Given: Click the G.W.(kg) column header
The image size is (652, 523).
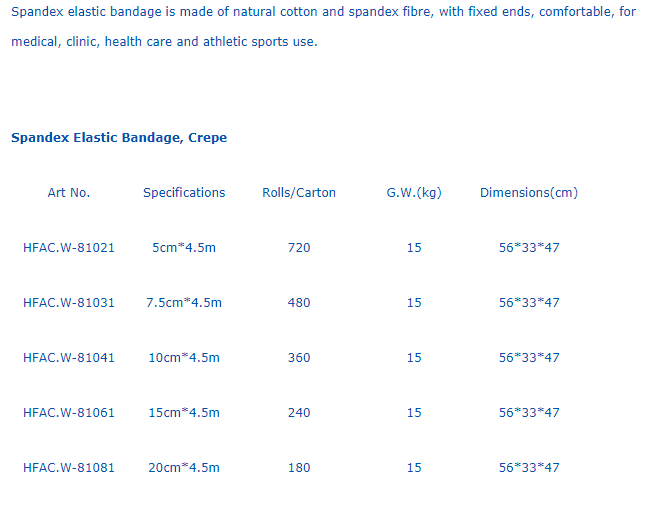Looking at the screenshot, I should coord(414,192).
